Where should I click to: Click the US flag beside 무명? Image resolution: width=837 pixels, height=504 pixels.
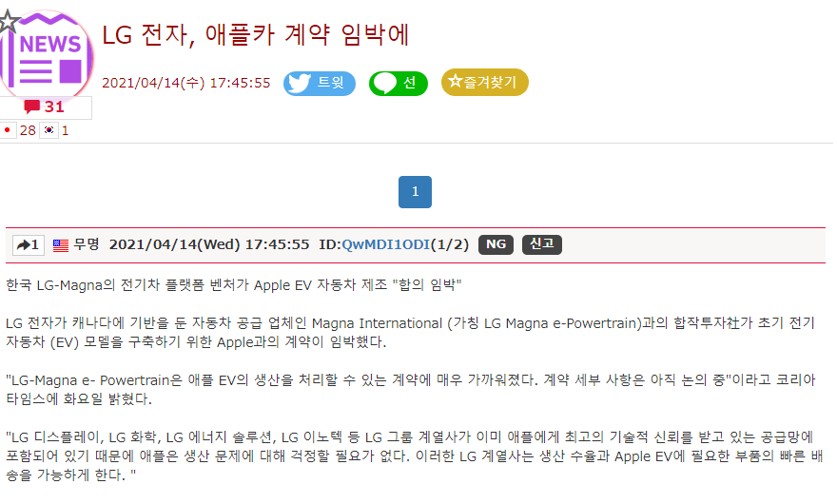point(60,245)
